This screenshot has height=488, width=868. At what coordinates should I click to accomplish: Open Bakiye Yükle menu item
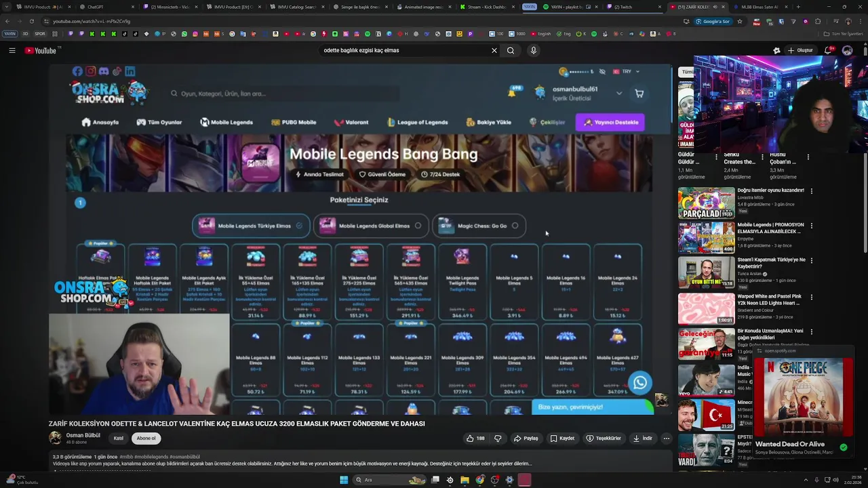click(488, 122)
